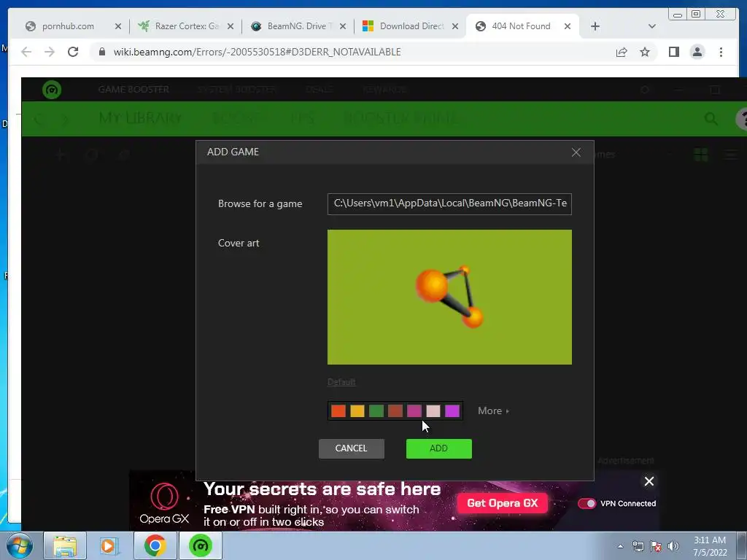Pick the orange-red cover color swatch
This screenshot has width=747, height=560.
point(338,411)
